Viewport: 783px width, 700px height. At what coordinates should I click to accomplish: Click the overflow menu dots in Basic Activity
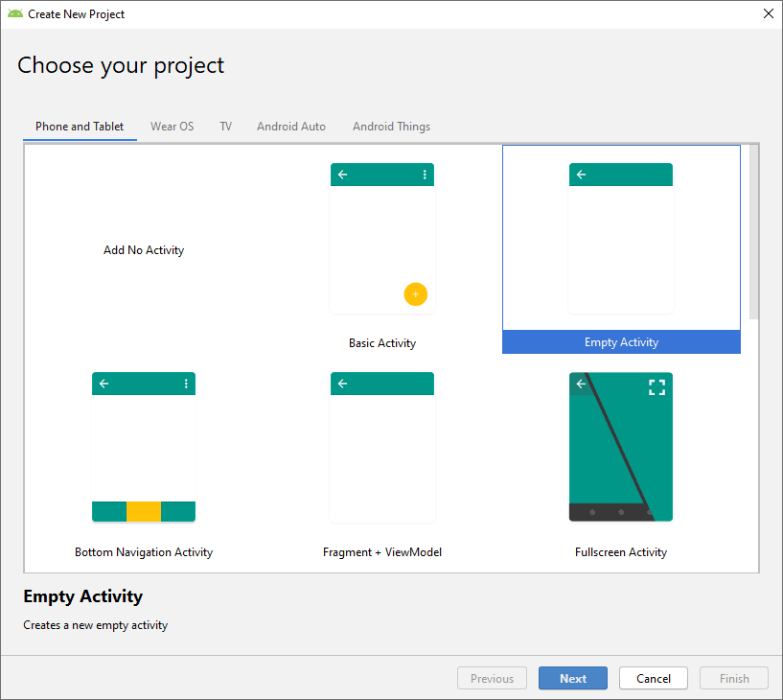click(x=425, y=175)
